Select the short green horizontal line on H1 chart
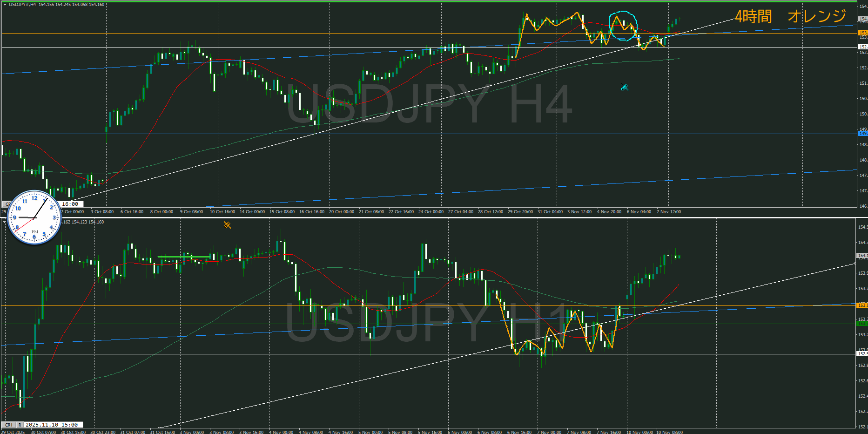Viewport: 868px width, 434px height. (183, 257)
